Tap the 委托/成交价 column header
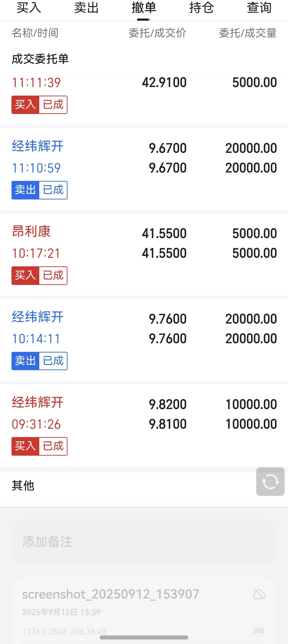288x644 pixels. tap(158, 33)
